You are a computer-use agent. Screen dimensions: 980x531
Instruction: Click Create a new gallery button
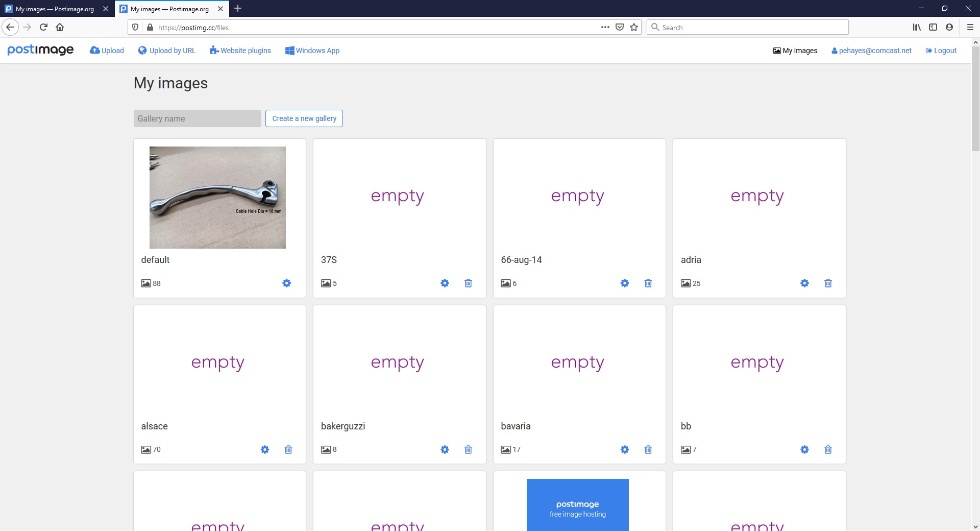(304, 118)
